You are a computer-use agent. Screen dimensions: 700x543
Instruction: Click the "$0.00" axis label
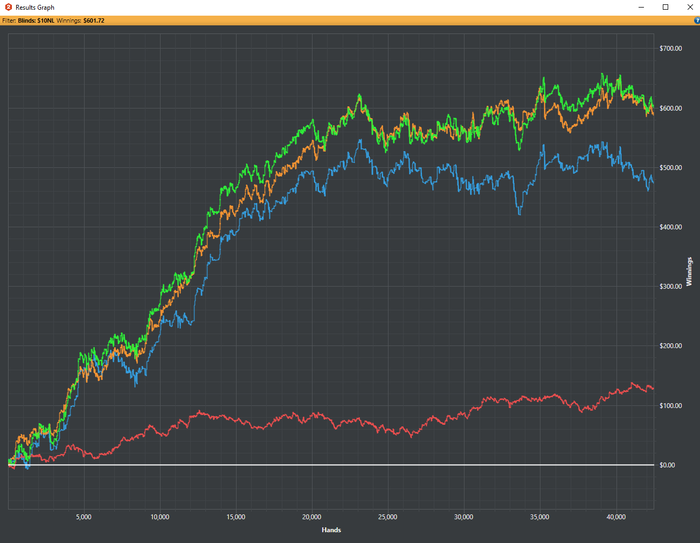(x=667, y=465)
